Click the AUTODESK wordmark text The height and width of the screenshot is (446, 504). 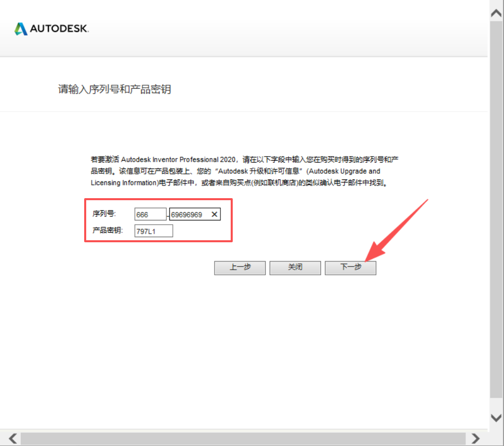(x=59, y=29)
